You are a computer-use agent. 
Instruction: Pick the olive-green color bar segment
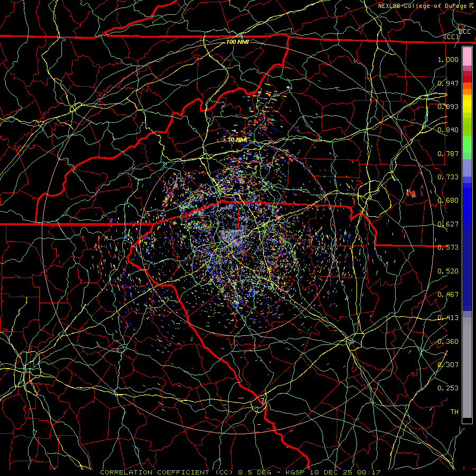coord(467,127)
